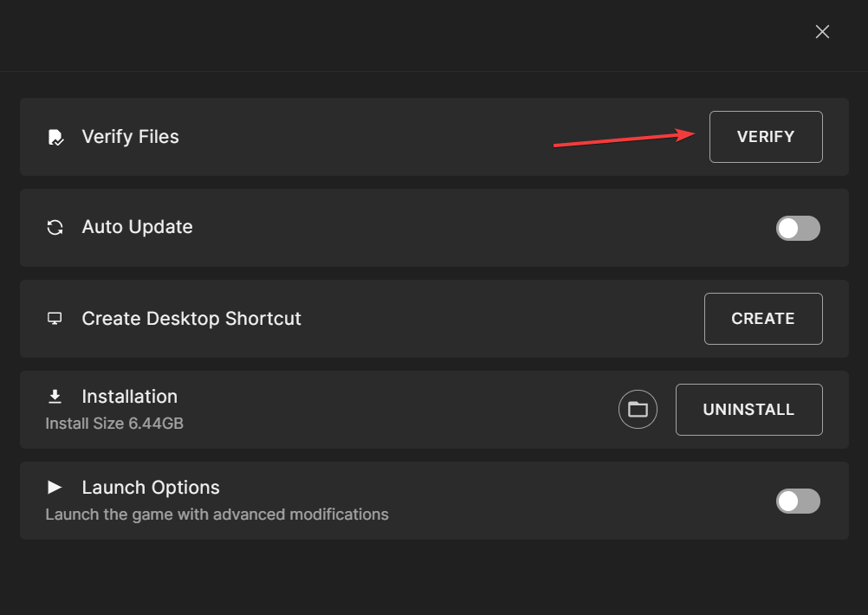Enable the Launch Options toggle

(x=797, y=501)
